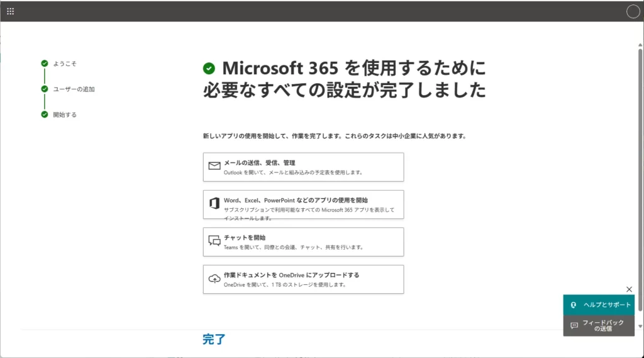Click the Teams を開いて description text

pyautogui.click(x=294, y=247)
